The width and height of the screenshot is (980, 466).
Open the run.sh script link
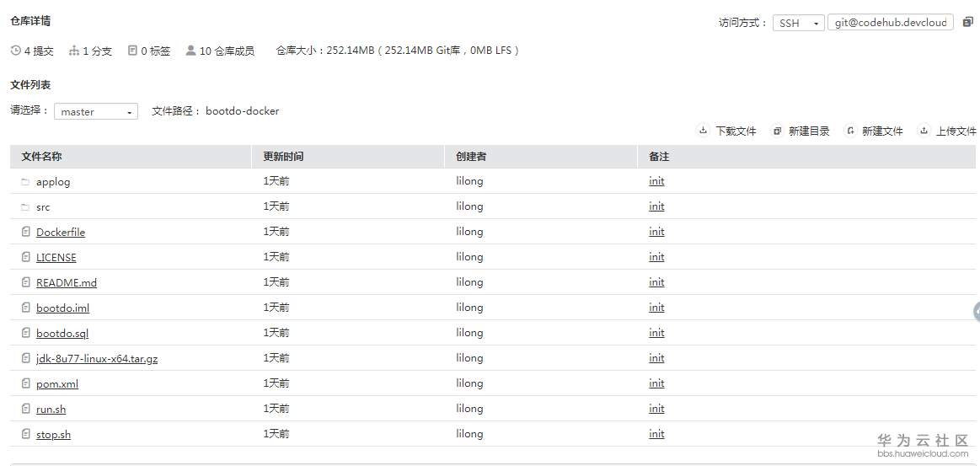[x=51, y=409]
